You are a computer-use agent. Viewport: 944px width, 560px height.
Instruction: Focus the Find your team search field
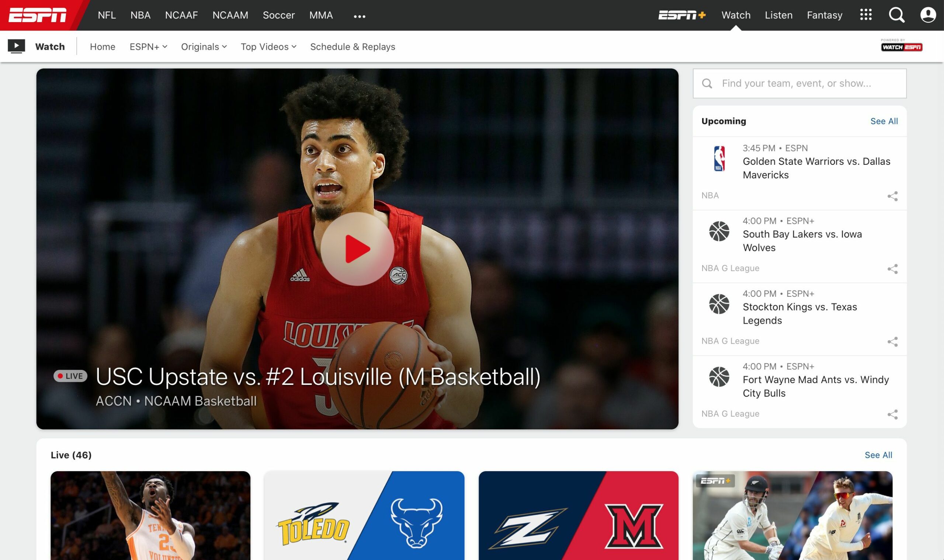pos(800,83)
